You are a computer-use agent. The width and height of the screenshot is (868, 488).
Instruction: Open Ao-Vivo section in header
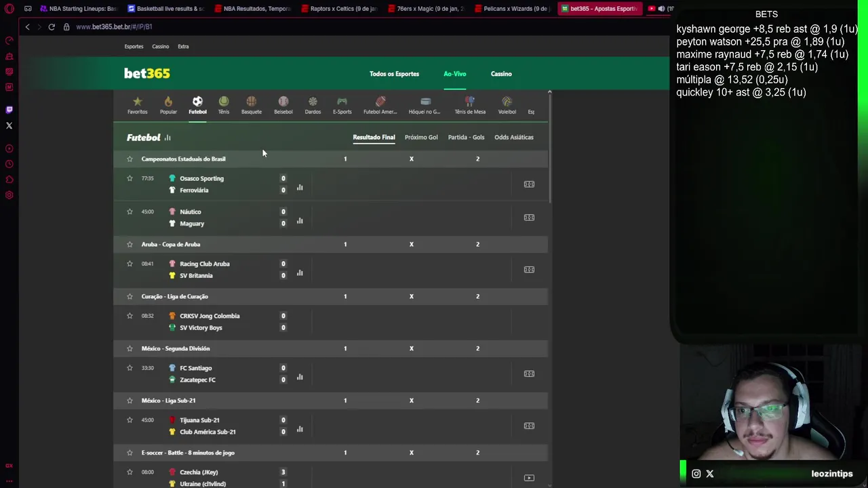tap(455, 74)
